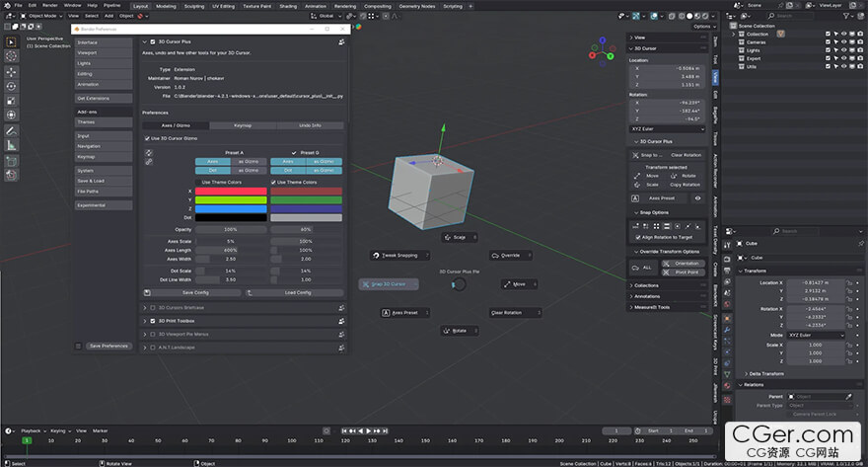Click the Clear Rotation button in sidebar
The image size is (868, 467).
pos(686,156)
